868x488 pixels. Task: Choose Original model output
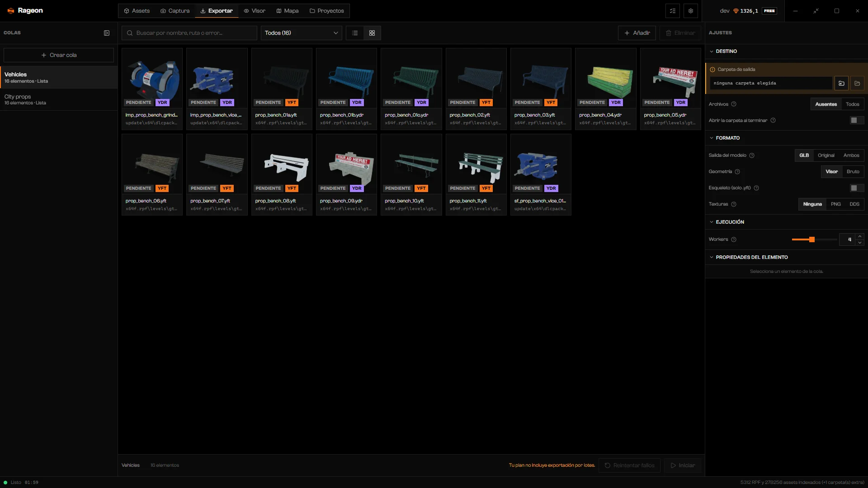pyautogui.click(x=826, y=155)
